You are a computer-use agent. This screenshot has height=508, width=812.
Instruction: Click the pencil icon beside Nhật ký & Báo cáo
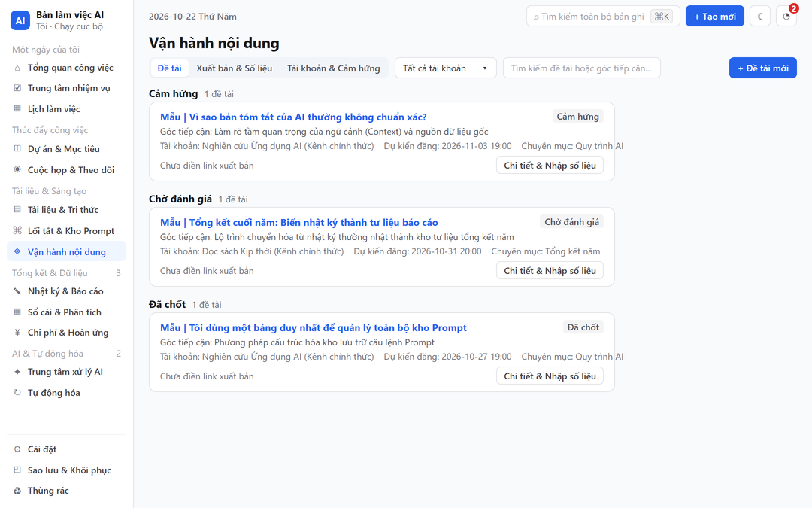(17, 291)
